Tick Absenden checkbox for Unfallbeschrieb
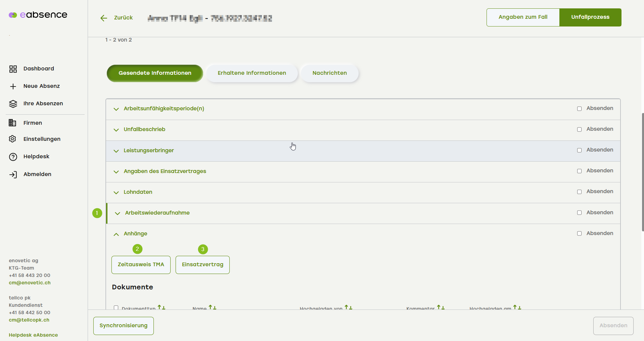The image size is (644, 341). (x=579, y=129)
